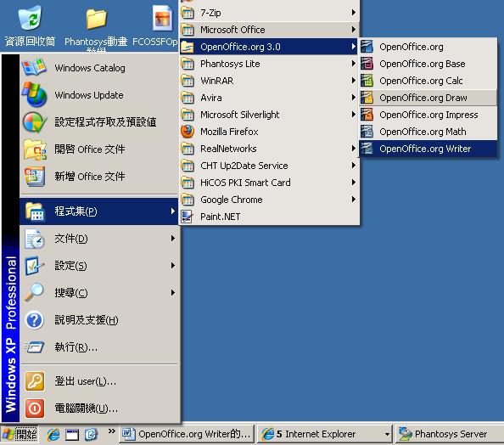Expand the Avira submenu arrow
The height and width of the screenshot is (445, 504).
click(x=354, y=98)
